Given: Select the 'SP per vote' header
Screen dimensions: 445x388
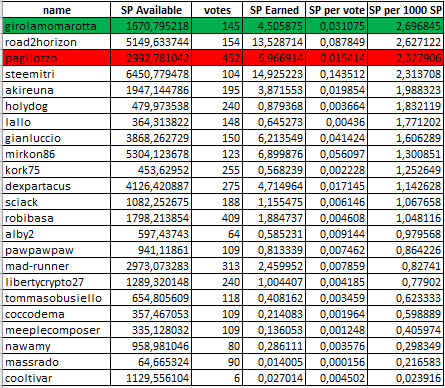Looking at the screenshot, I should click(x=337, y=10).
